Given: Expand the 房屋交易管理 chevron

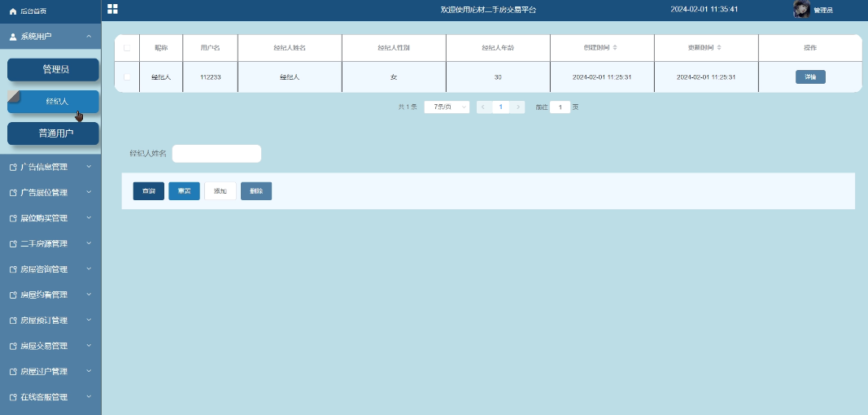Looking at the screenshot, I should [89, 345].
